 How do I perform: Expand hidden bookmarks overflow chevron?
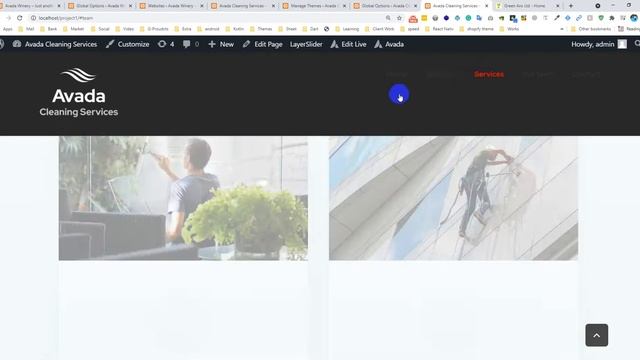(x=562, y=29)
